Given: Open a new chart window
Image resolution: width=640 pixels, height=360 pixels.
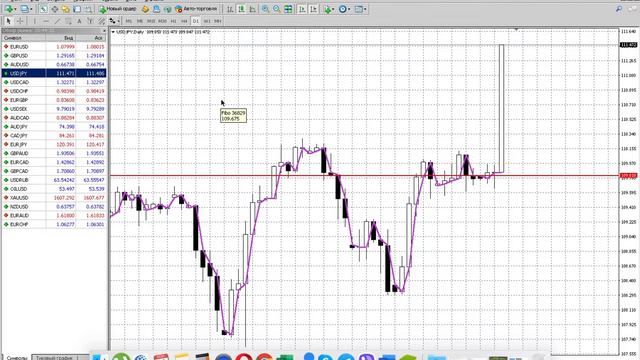Looking at the screenshot, I should click(x=9, y=9).
